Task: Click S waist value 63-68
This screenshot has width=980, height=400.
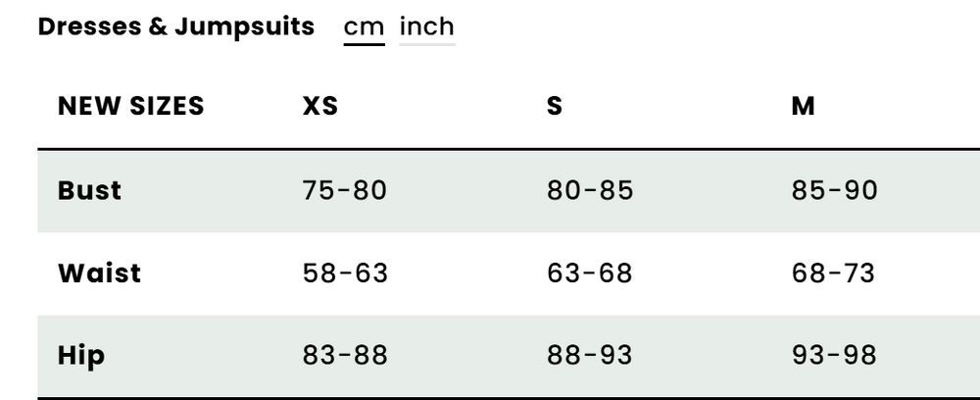Action: tap(590, 273)
